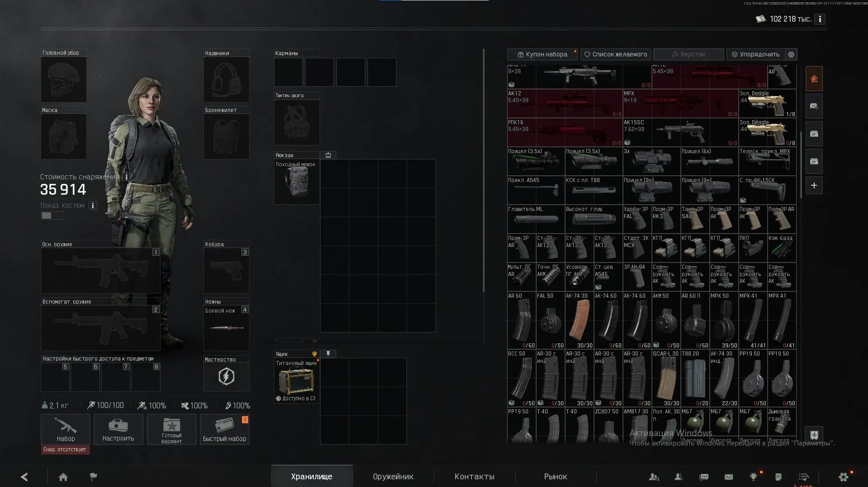Select the Походный мешок backpack item
The height and width of the screenshot is (487, 868).
(x=297, y=182)
